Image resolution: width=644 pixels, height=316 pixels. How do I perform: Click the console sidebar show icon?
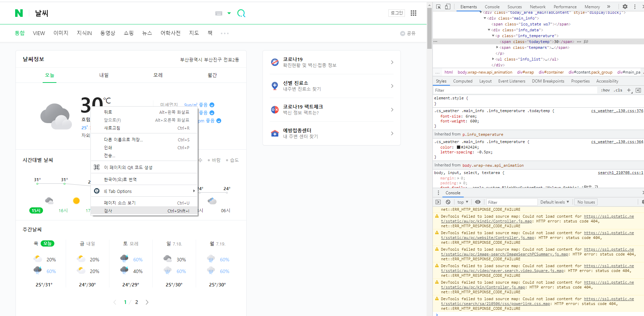(438, 202)
